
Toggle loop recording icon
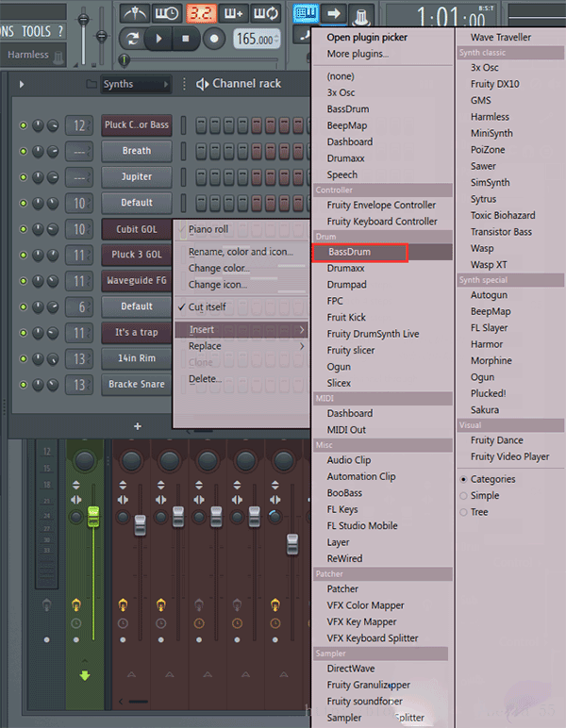266,13
